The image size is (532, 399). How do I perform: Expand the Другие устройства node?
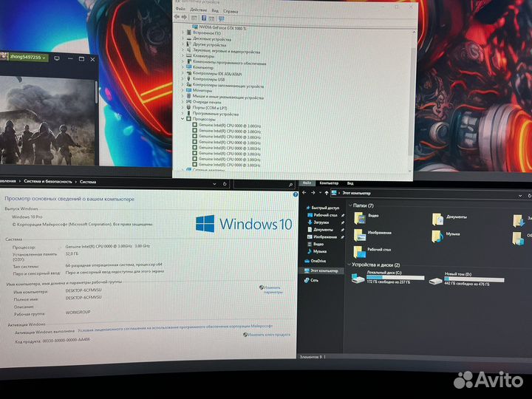183,44
